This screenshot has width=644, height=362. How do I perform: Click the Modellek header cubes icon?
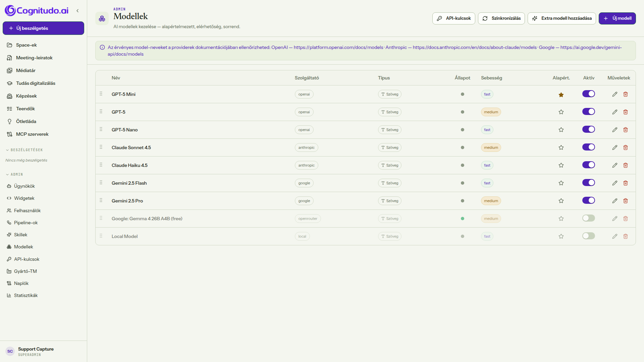point(102,18)
